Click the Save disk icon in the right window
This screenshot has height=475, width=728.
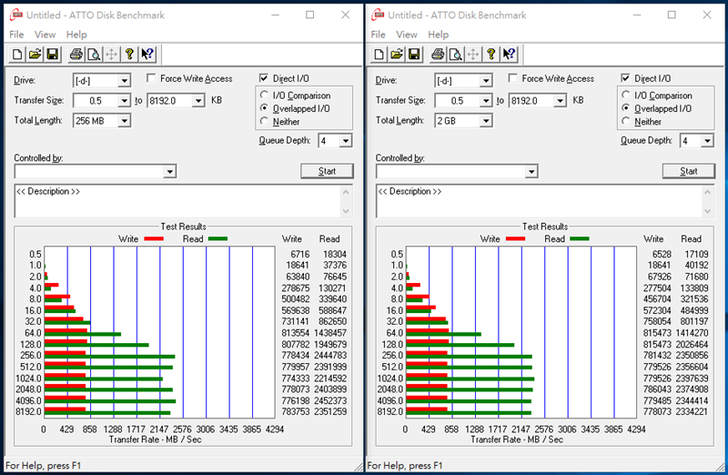pos(412,54)
